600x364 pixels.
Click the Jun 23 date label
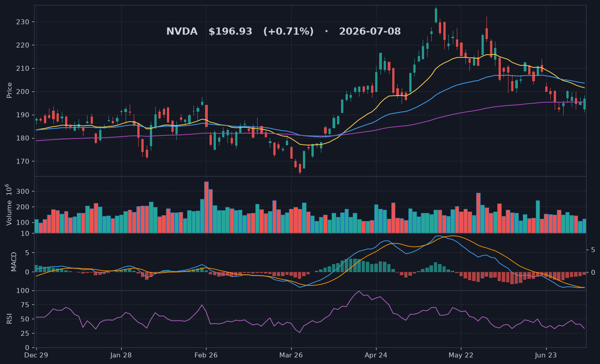[x=546, y=355]
